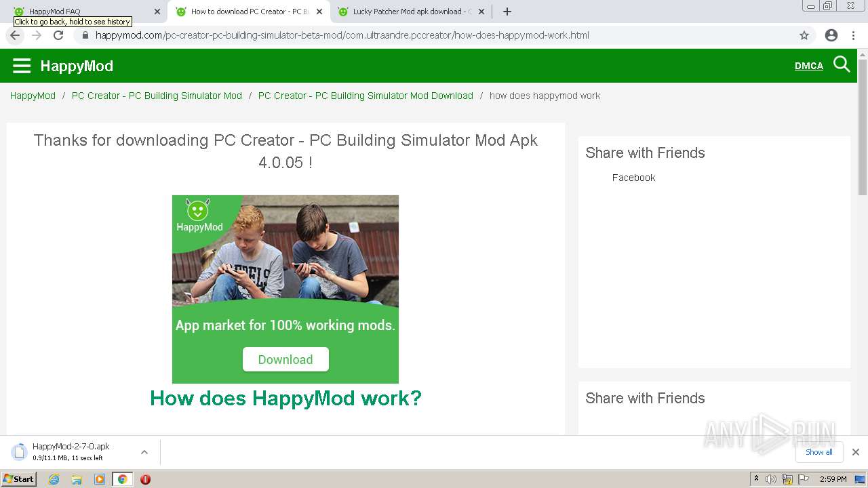Reload the page with the refresh icon
The width and height of the screenshot is (868, 488).
tap(58, 35)
